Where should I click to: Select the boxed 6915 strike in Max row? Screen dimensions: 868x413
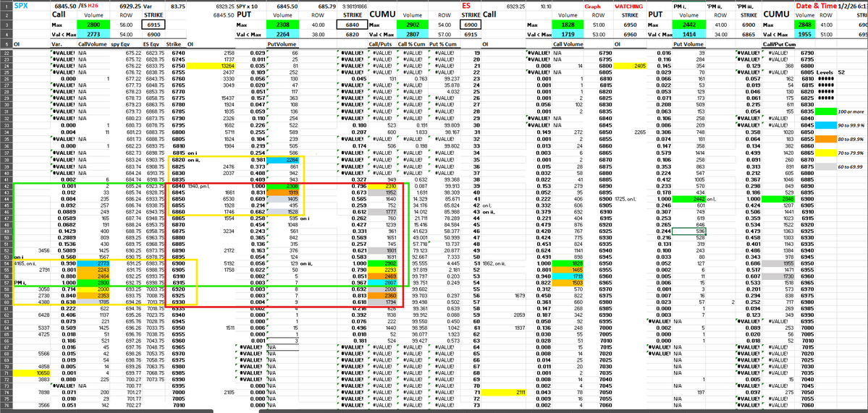(153, 25)
